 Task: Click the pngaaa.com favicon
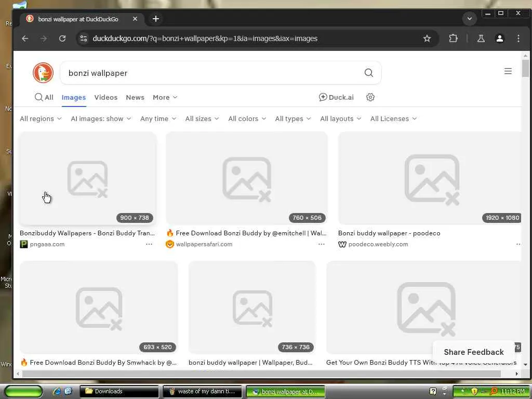pyautogui.click(x=24, y=244)
